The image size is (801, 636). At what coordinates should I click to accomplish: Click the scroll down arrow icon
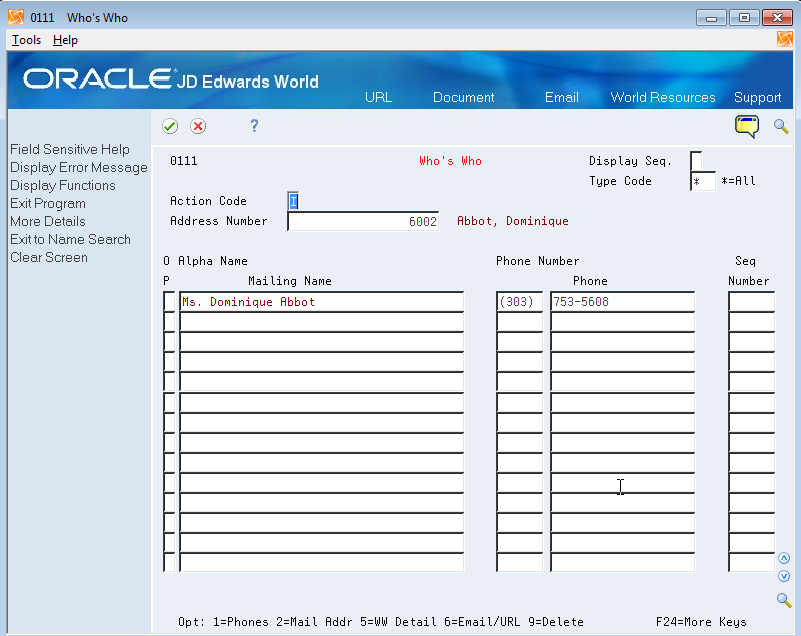tap(784, 576)
